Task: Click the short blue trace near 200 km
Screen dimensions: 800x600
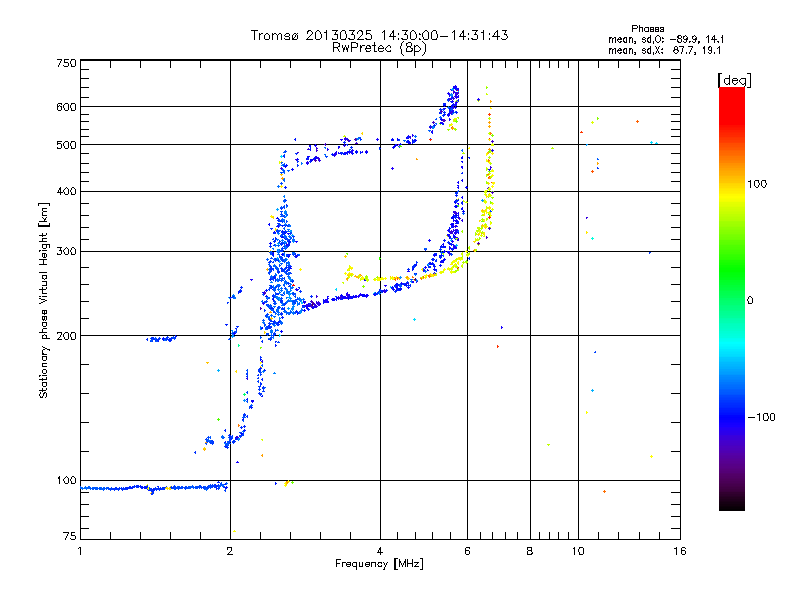Action: 161,339
